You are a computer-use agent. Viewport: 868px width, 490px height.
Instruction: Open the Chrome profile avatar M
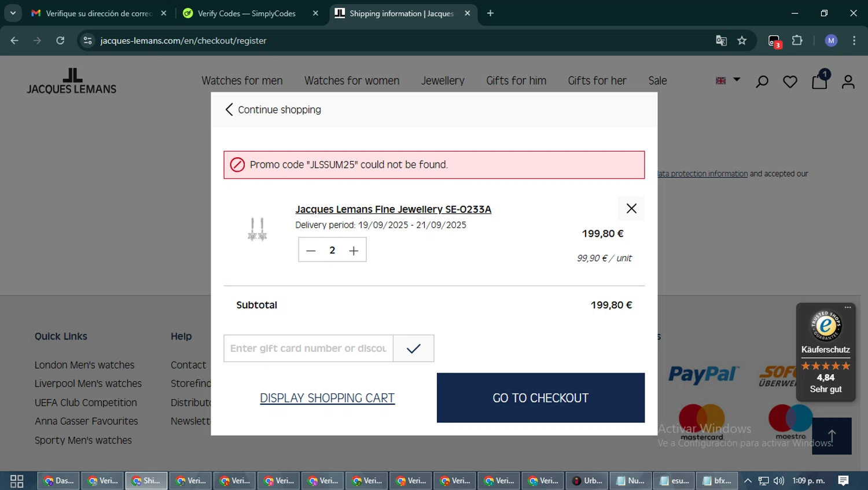(832, 40)
